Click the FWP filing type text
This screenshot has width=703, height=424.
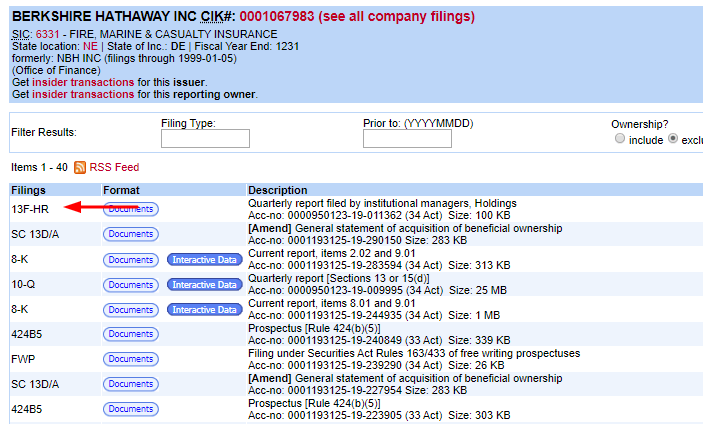pyautogui.click(x=23, y=359)
